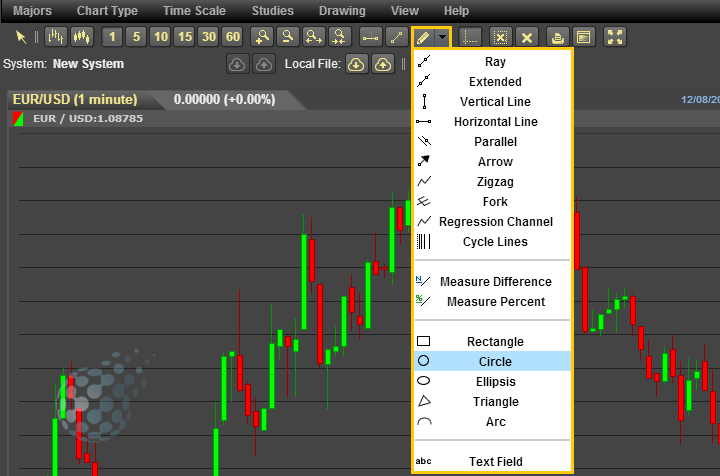
Task: Save local file with cloud upload icon
Action: pyautogui.click(x=383, y=64)
